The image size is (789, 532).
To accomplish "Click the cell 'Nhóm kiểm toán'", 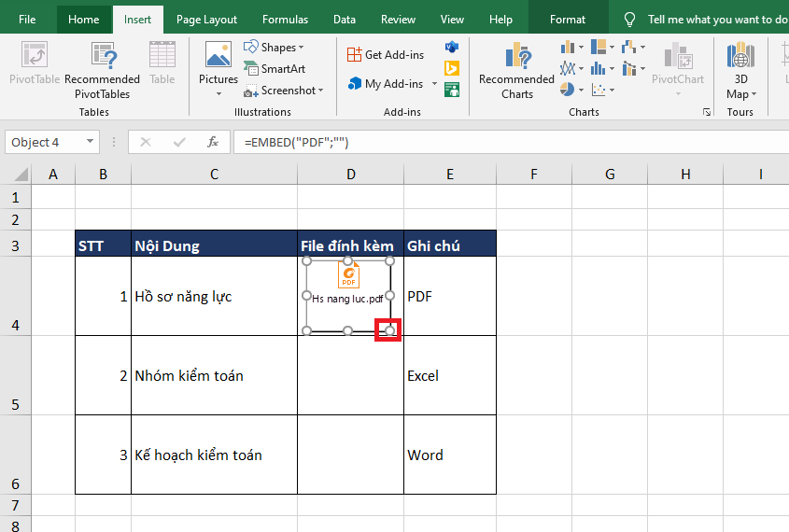I will click(215, 375).
